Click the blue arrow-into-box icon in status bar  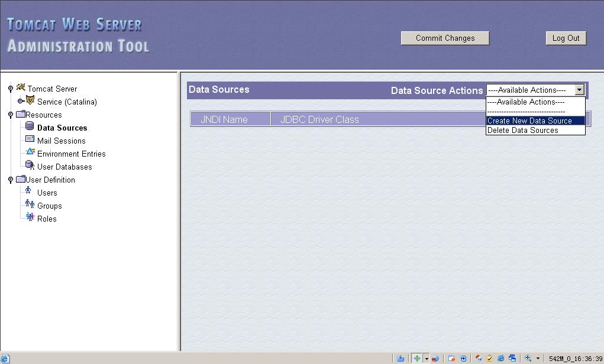click(463, 359)
